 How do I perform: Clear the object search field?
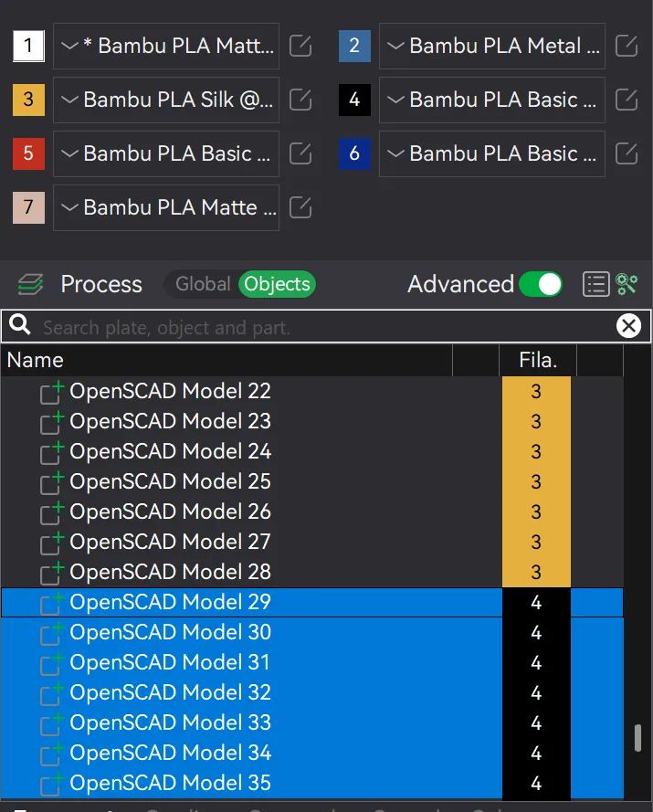628,326
